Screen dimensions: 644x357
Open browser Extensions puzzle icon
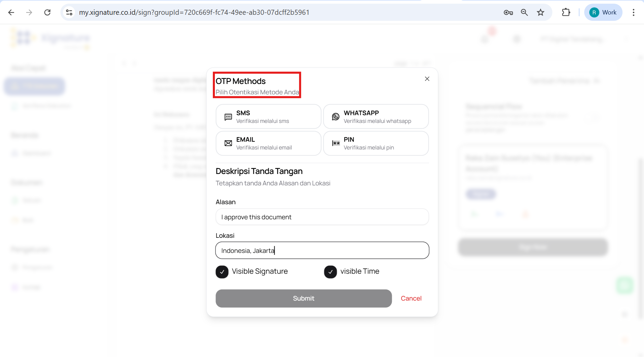566,12
